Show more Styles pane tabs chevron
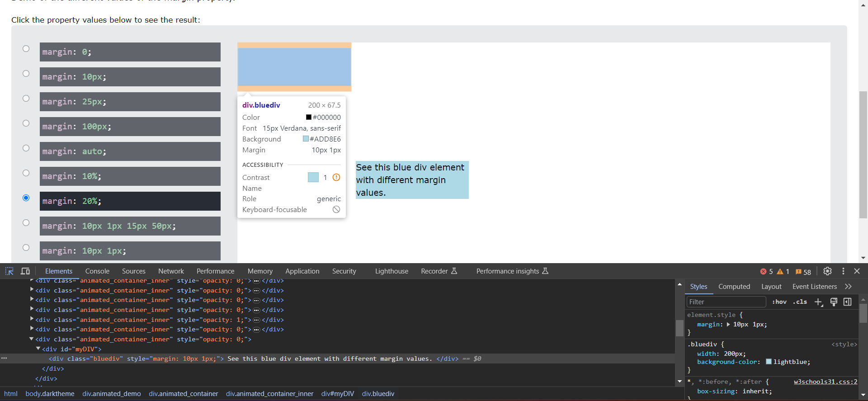This screenshot has width=868, height=401. (848, 287)
